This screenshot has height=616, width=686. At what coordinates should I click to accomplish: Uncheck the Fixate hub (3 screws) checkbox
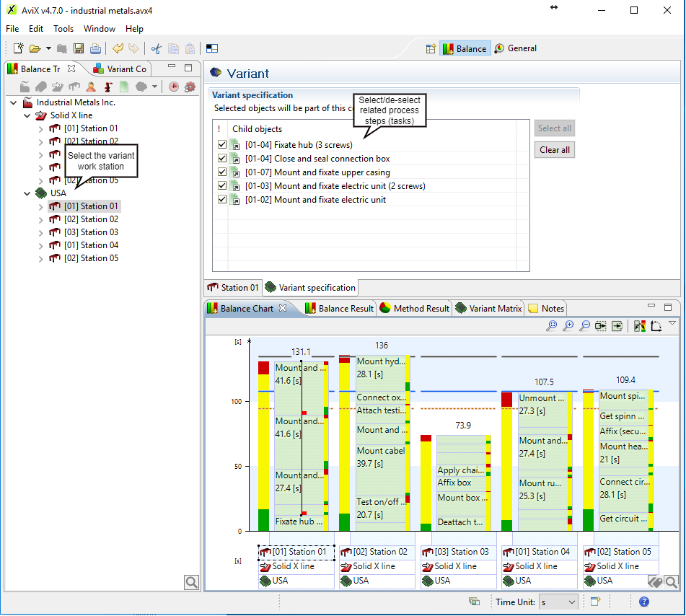[222, 145]
